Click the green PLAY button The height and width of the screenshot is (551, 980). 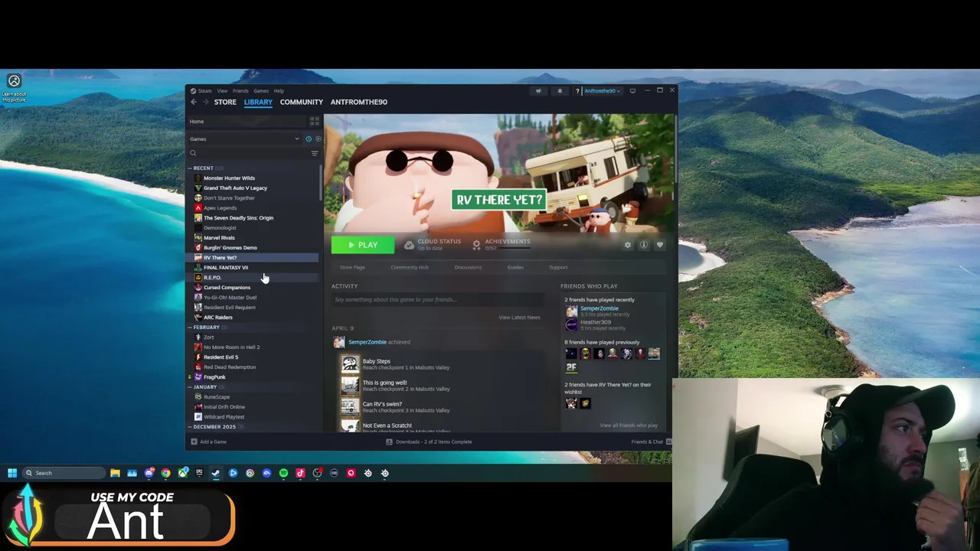tap(363, 245)
